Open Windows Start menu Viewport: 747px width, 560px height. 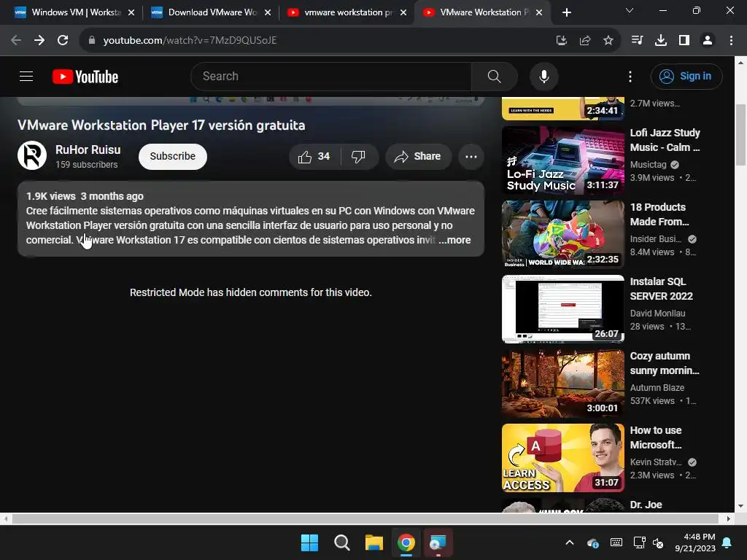pyautogui.click(x=309, y=542)
